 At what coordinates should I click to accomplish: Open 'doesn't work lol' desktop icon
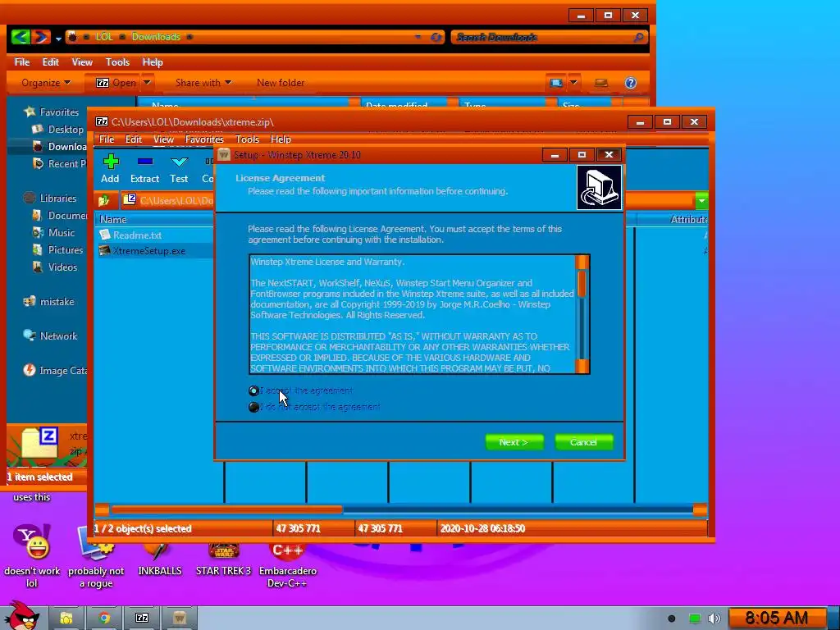pos(32,557)
